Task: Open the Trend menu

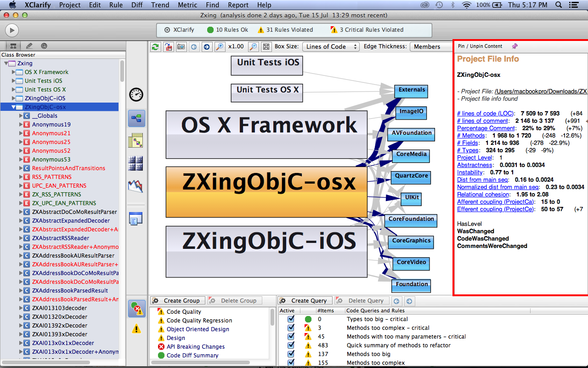Action: click(x=160, y=5)
